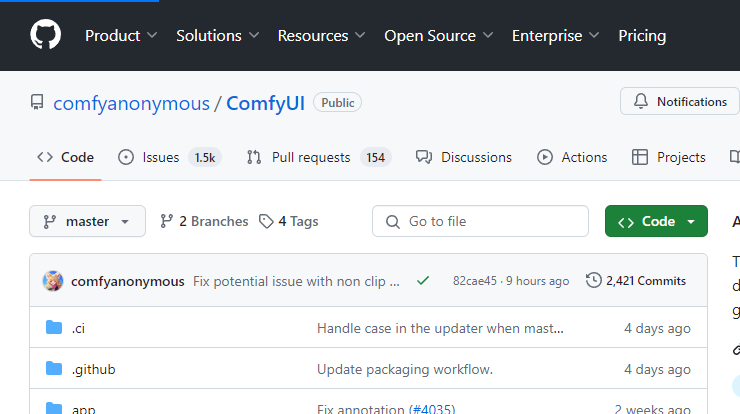The image size is (740, 414).
Task: Open commit hash 82cae45
Action: (x=475, y=281)
